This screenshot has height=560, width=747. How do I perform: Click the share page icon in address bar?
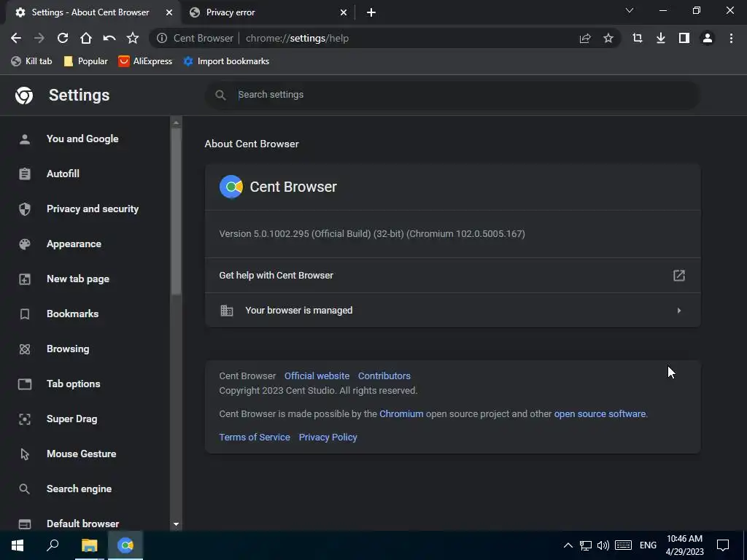(x=585, y=38)
